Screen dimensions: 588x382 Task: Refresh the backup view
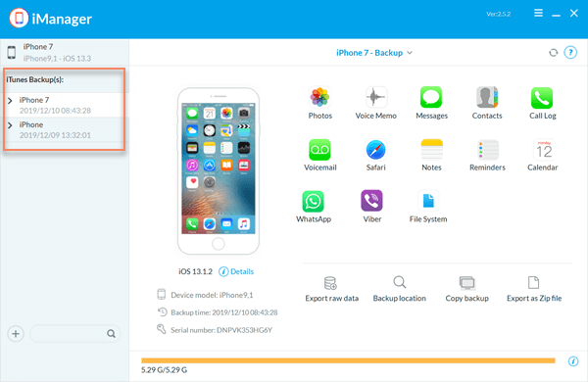click(x=553, y=53)
